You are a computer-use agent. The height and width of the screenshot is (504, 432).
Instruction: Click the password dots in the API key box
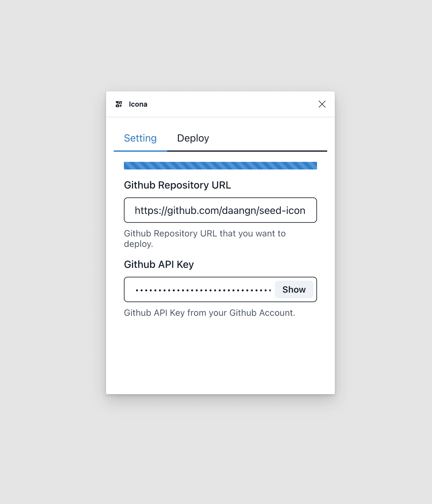pyautogui.click(x=203, y=290)
